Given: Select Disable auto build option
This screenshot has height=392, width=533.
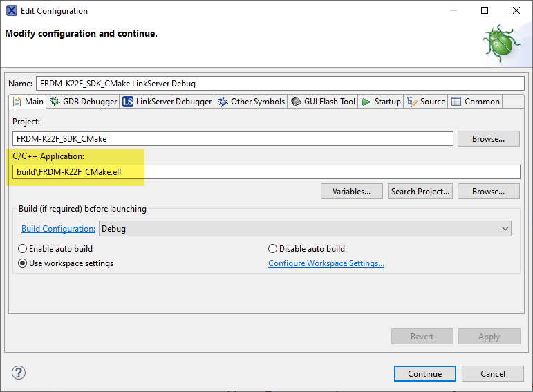Looking at the screenshot, I should [x=273, y=249].
